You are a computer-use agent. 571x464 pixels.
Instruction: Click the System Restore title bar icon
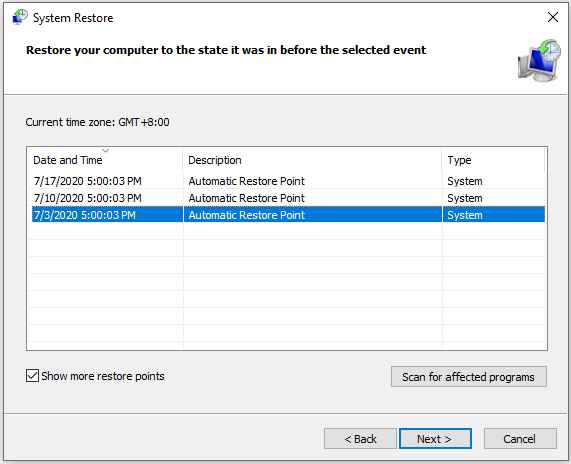(20, 17)
